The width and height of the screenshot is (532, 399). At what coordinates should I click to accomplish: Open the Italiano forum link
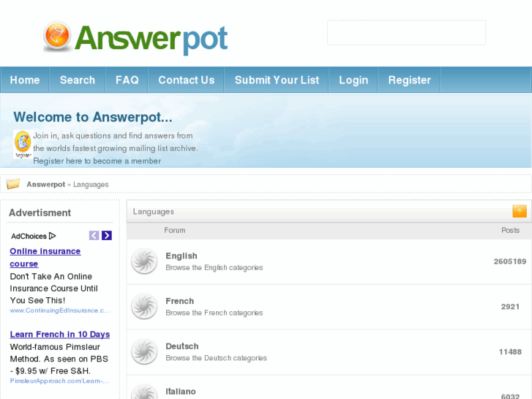click(x=181, y=391)
